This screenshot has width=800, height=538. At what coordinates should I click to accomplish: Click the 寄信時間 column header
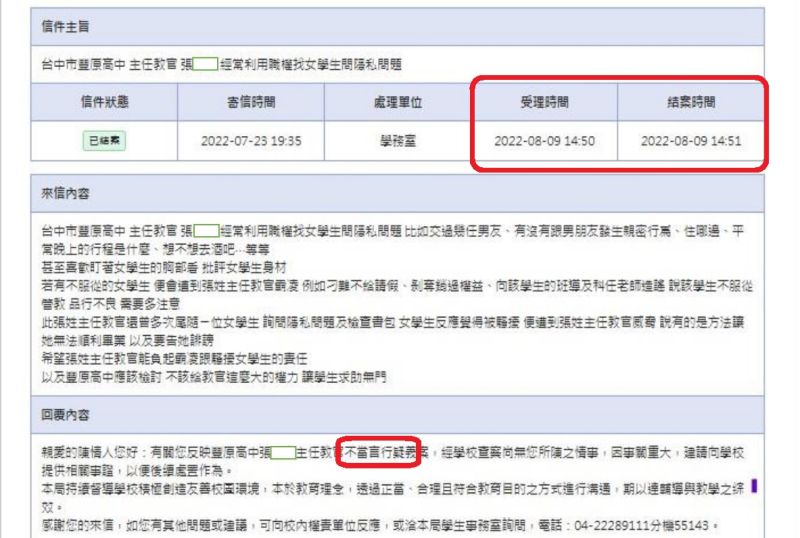[251, 102]
